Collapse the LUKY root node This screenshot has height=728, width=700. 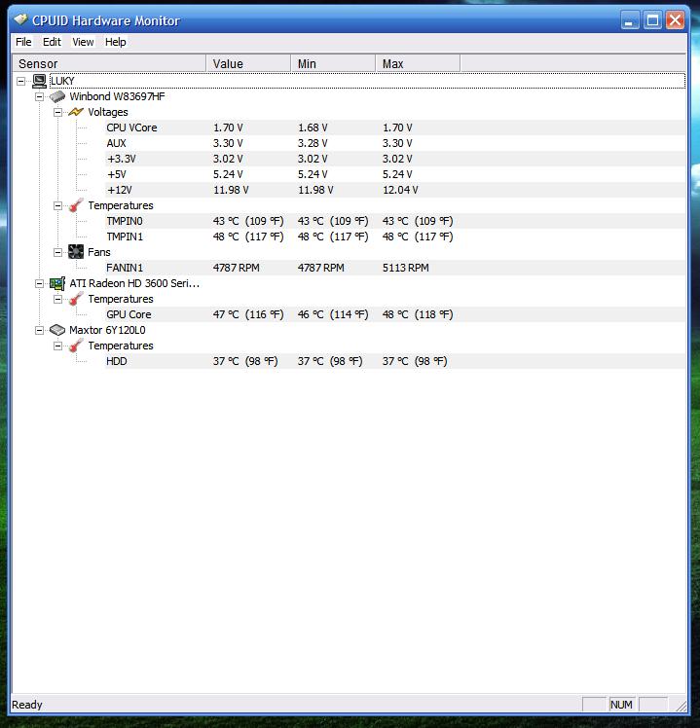click(x=20, y=81)
